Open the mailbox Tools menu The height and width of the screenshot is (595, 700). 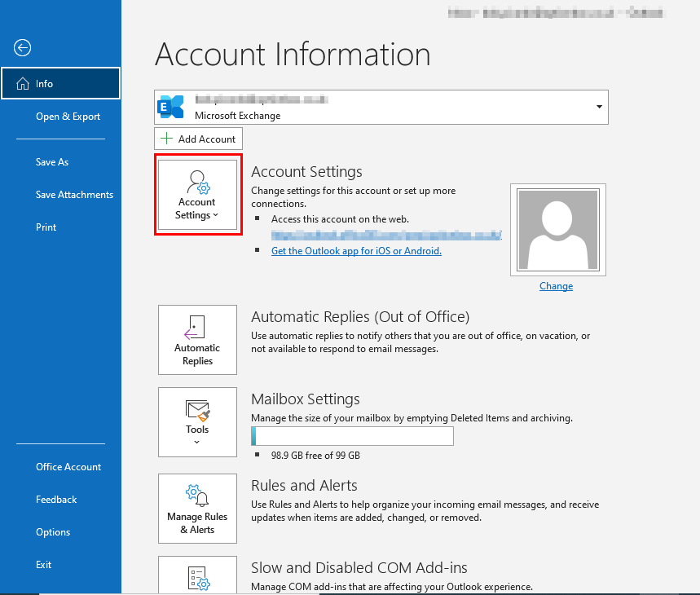pyautogui.click(x=197, y=421)
